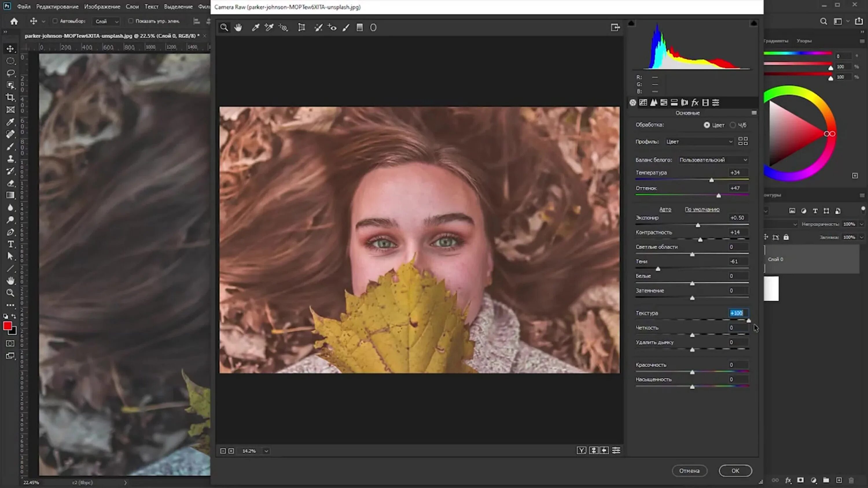Pick the White Balance eyedropper tool
Screen dimensions: 868x488
click(x=255, y=28)
